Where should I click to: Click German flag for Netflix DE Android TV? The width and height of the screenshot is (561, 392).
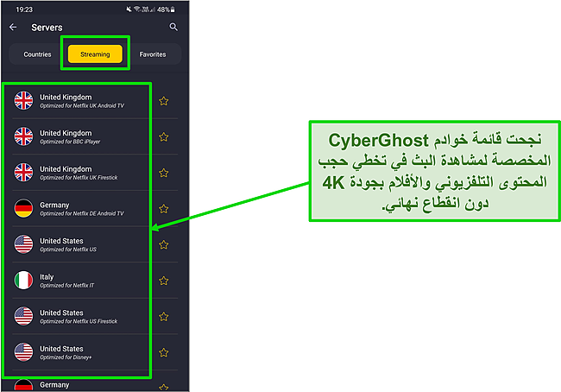pos(23,208)
